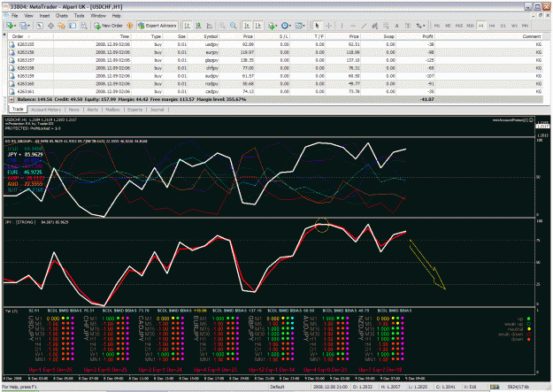This screenshot has height=392, width=553.
Task: Switch to the Account History tab
Action: click(x=46, y=110)
